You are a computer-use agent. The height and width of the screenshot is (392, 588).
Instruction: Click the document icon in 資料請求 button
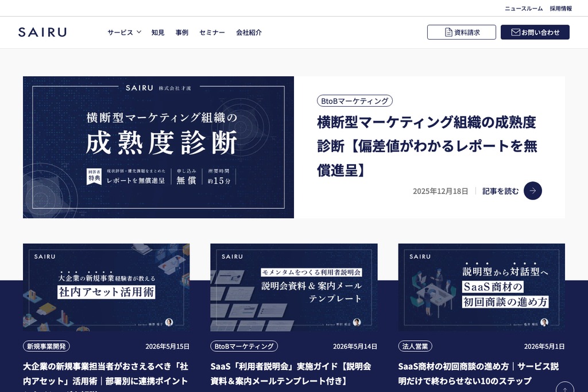pyautogui.click(x=448, y=32)
